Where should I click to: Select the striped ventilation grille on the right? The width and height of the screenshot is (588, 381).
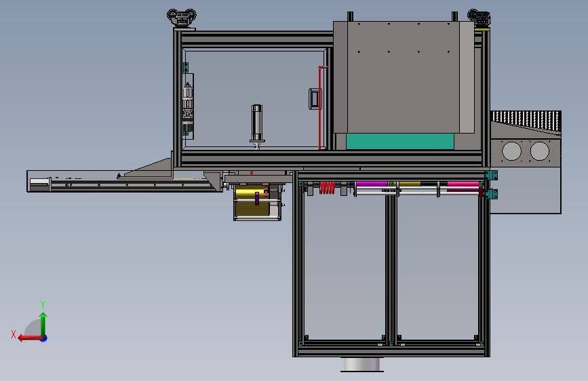click(x=526, y=121)
